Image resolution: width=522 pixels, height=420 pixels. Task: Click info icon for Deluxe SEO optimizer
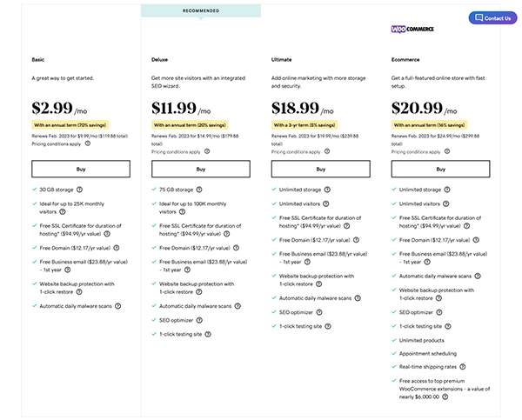(199, 320)
